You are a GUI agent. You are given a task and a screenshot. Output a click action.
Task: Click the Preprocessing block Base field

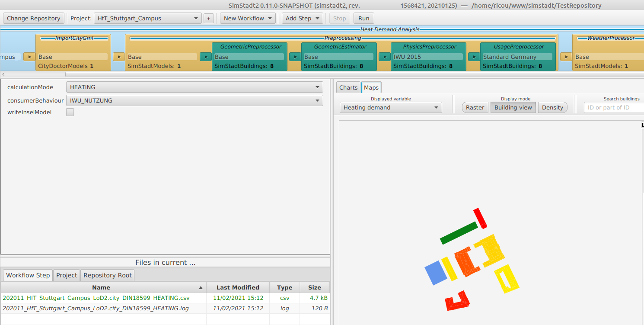pos(162,57)
